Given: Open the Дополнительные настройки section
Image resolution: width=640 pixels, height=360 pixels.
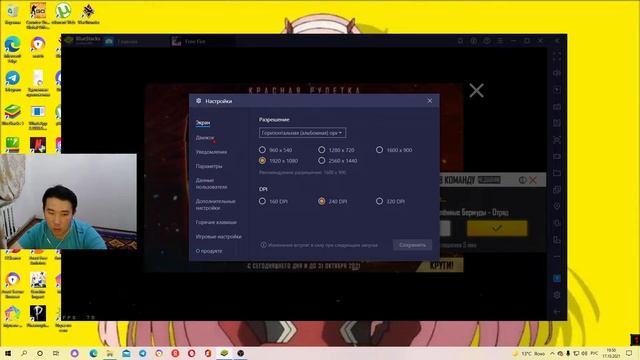Looking at the screenshot, I should tap(216, 204).
